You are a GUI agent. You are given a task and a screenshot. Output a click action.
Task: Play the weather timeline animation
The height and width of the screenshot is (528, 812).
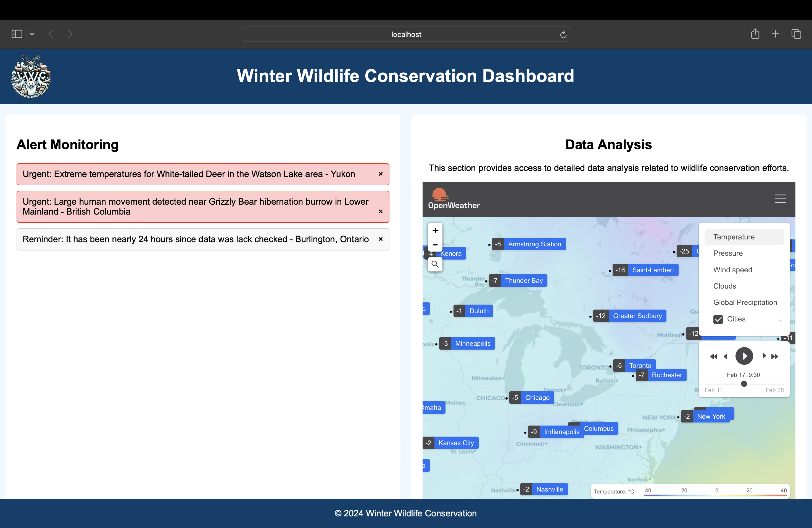coord(744,356)
